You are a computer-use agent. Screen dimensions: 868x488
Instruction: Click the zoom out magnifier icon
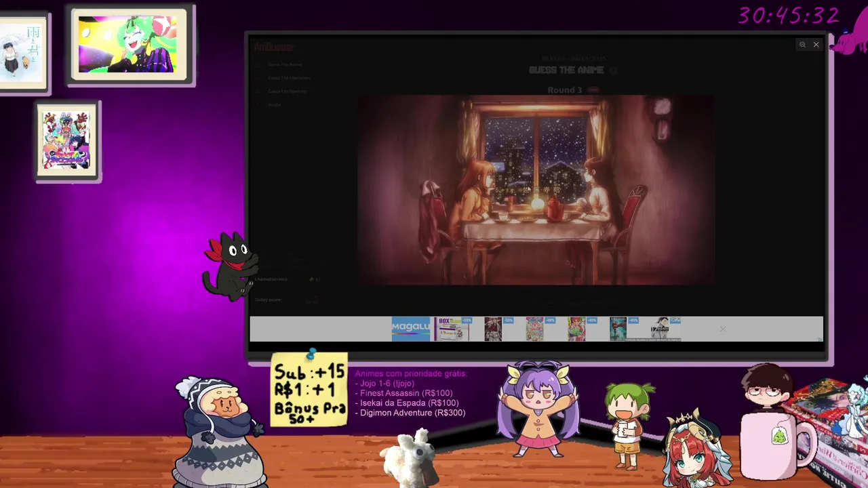coord(802,45)
